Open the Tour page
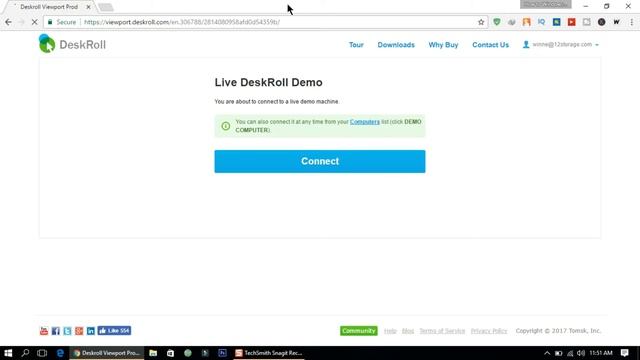The width and height of the screenshot is (640, 360). coord(356,45)
